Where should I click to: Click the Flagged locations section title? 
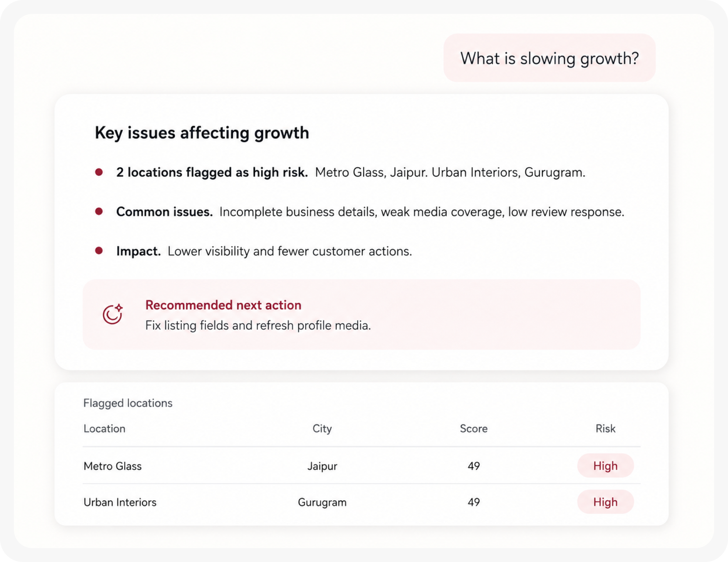(x=128, y=403)
